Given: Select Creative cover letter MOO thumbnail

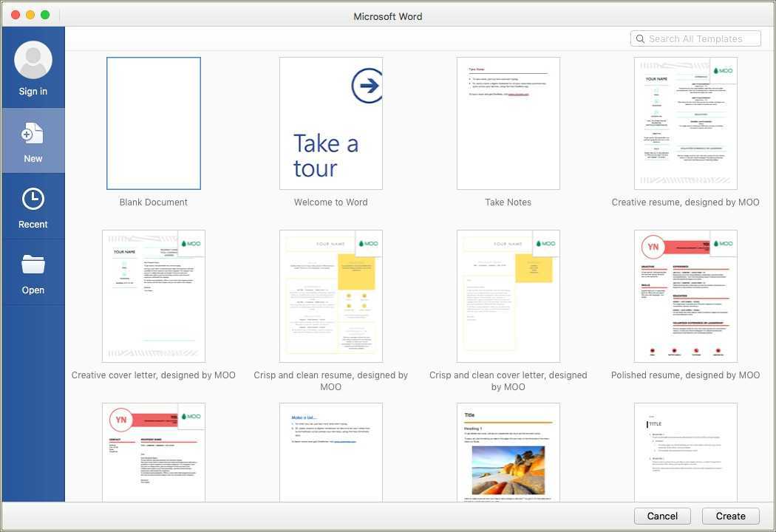Looking at the screenshot, I should point(154,296).
